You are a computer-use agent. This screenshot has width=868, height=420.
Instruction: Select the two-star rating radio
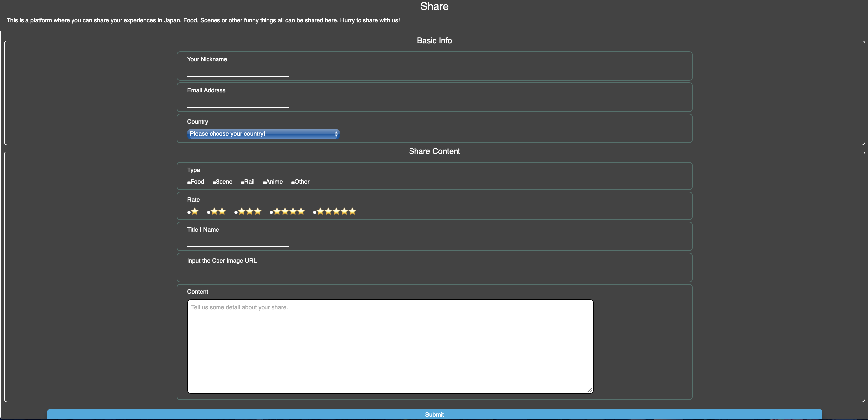tap(209, 212)
